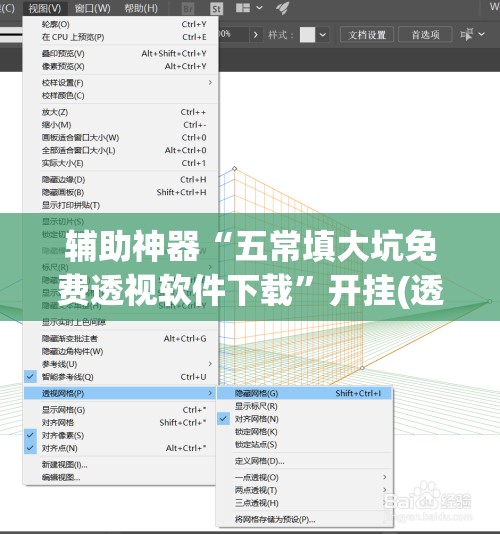Choose 新建视图(I)... menu item

pos(120,465)
